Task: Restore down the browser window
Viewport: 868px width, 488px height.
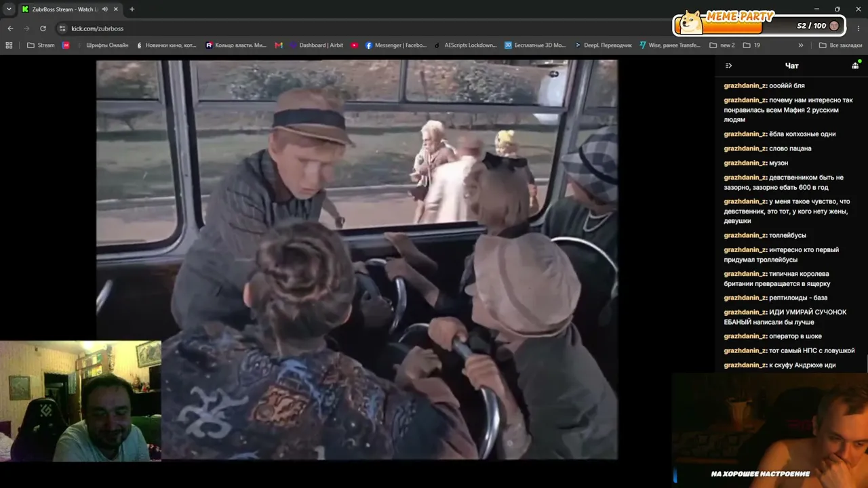Action: tap(837, 9)
